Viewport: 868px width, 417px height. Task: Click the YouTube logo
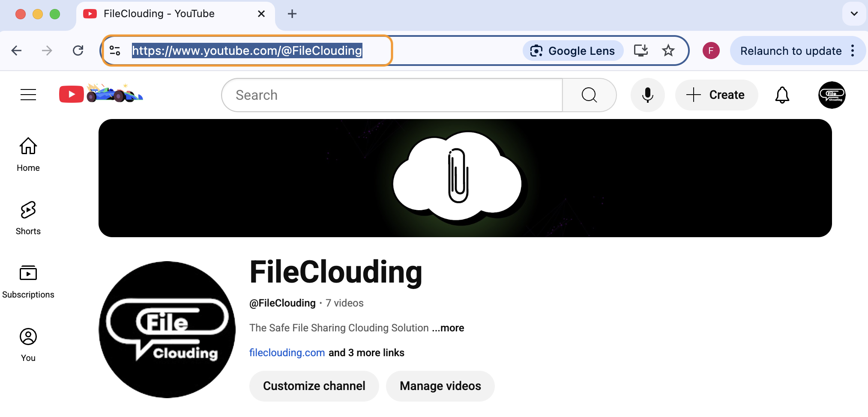click(x=101, y=94)
